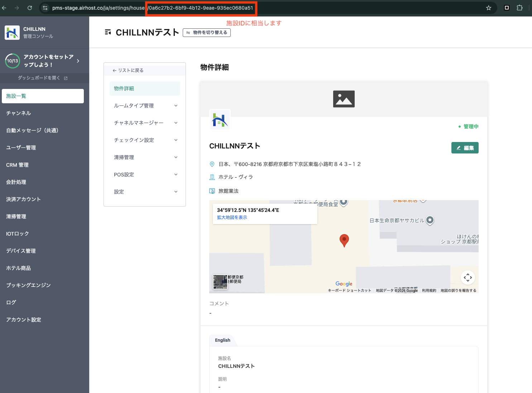Open ダッシュボードを開く link

[43, 78]
